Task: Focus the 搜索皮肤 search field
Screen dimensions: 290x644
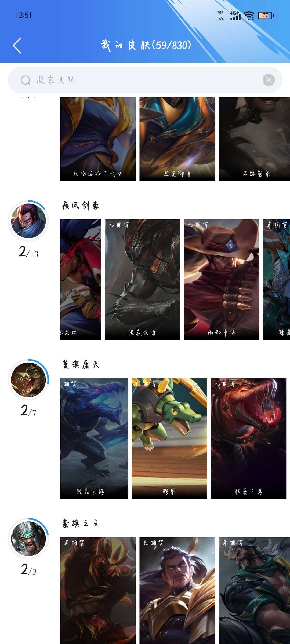Action: tap(145, 80)
